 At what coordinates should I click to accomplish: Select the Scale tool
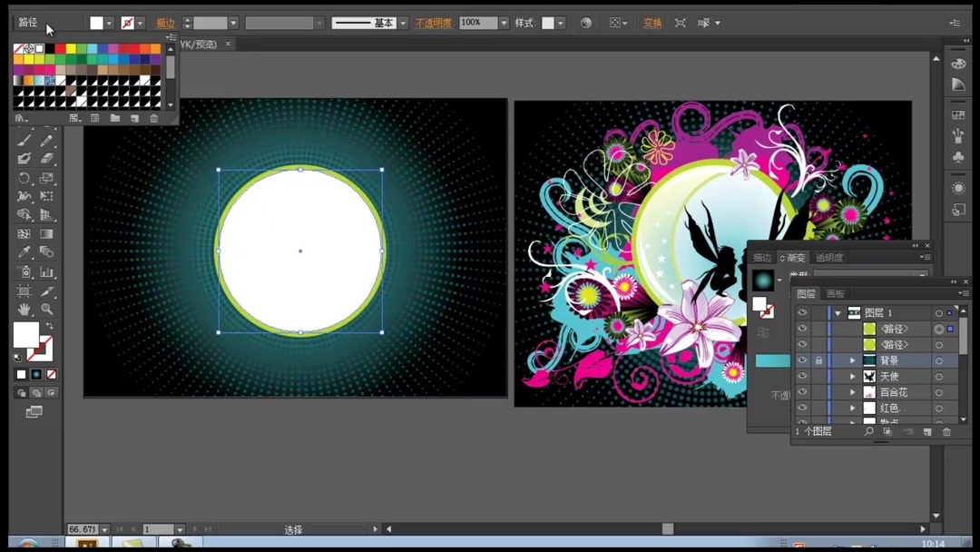click(x=46, y=178)
